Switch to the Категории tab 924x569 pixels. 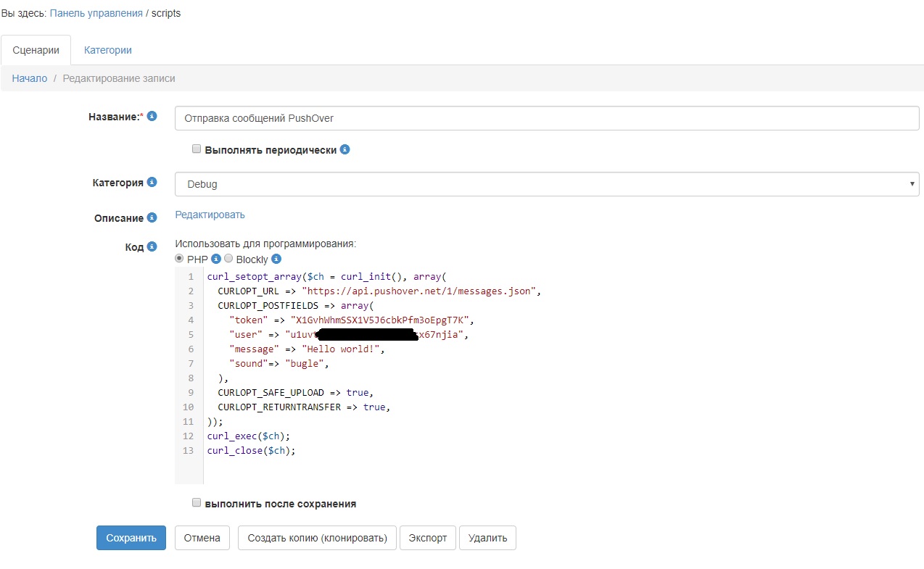pyautogui.click(x=108, y=50)
